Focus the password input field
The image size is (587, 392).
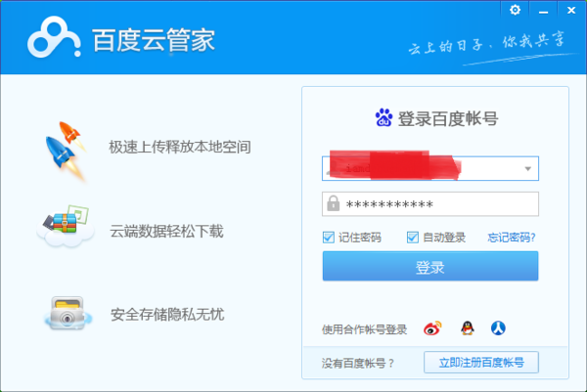click(x=430, y=204)
